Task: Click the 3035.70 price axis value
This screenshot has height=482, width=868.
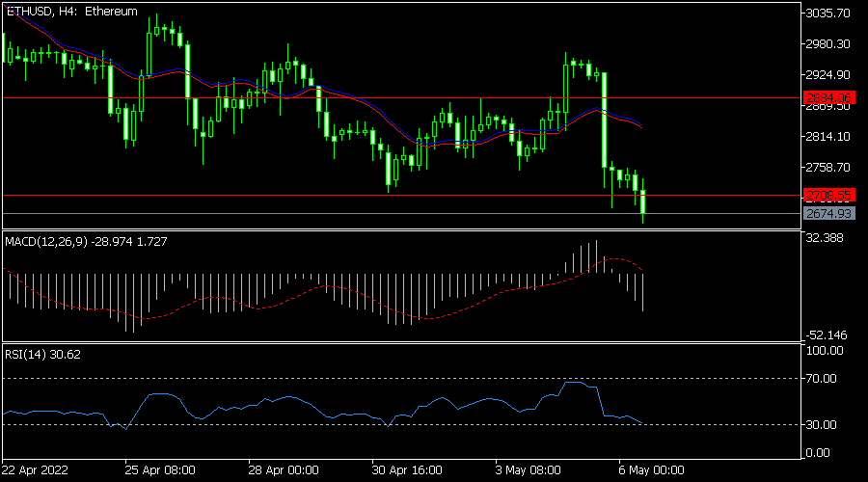Action: click(x=827, y=13)
